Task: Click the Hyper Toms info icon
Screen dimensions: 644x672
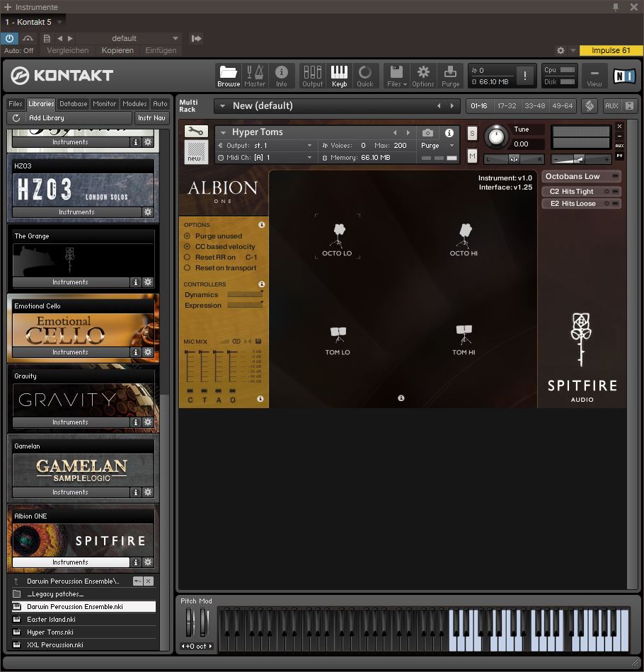Action: (x=449, y=133)
